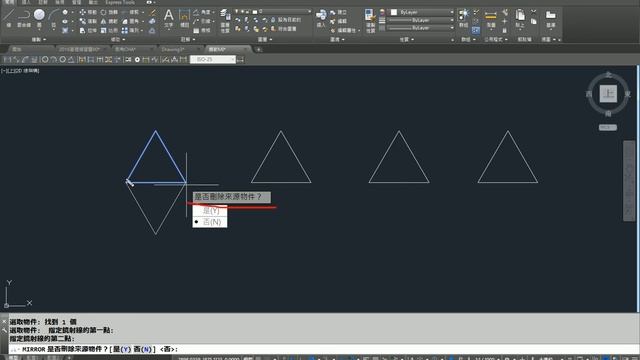This screenshot has height=360, width=640.
Task: Switch to the Drawing3* file tab
Action: (x=172, y=49)
